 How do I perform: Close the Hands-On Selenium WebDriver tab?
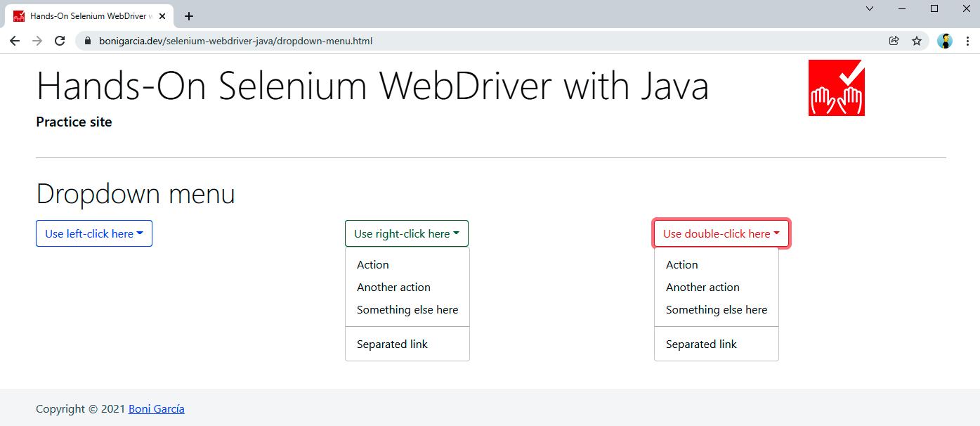tap(162, 16)
